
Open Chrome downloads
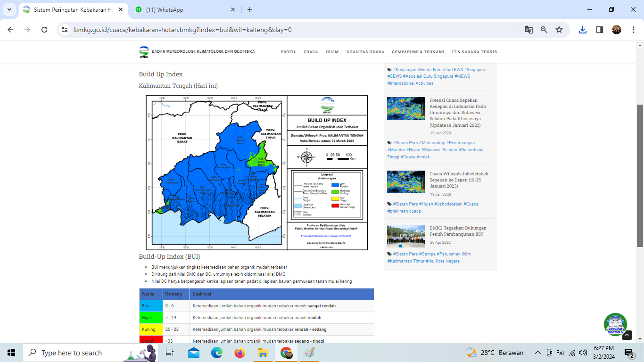[x=583, y=30]
